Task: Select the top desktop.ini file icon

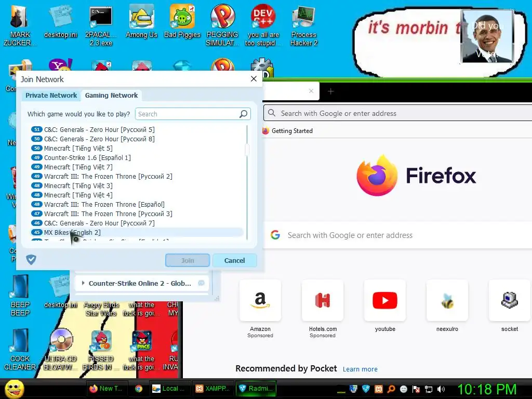Action: click(60, 22)
